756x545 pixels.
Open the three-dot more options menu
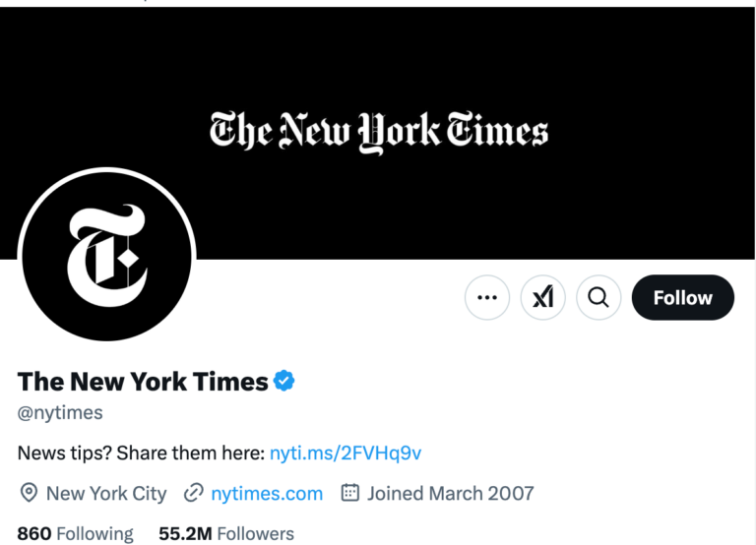(487, 297)
